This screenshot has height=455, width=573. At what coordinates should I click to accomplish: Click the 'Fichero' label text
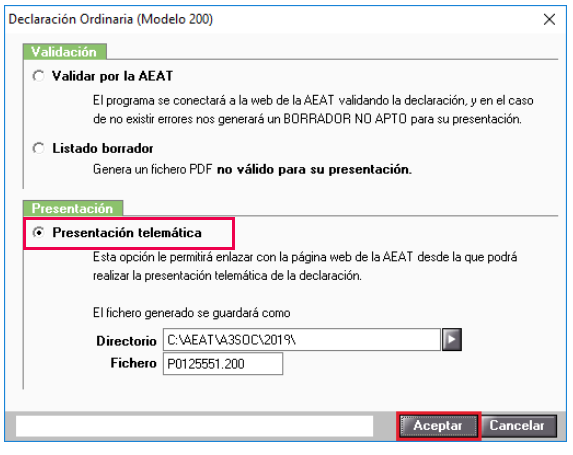pos(133,363)
